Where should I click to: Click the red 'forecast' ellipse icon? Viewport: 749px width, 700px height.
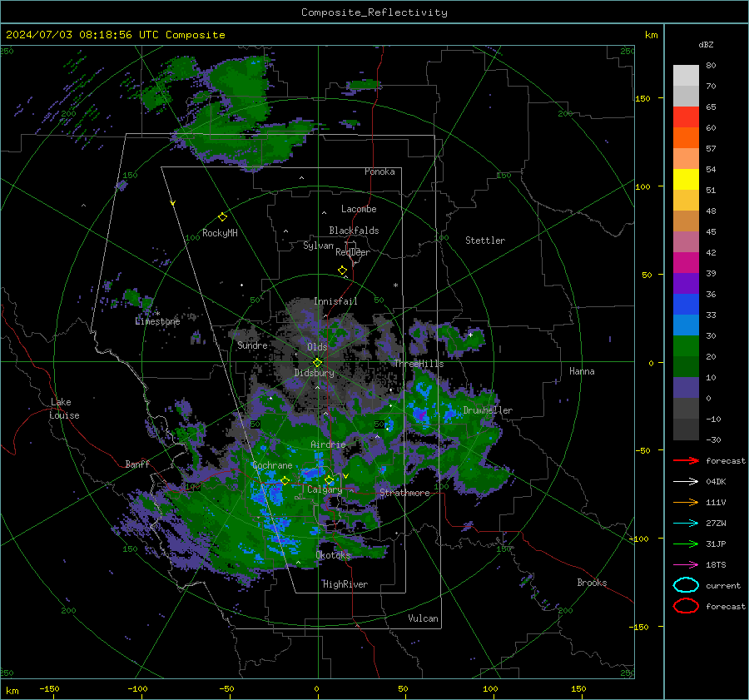(686, 606)
